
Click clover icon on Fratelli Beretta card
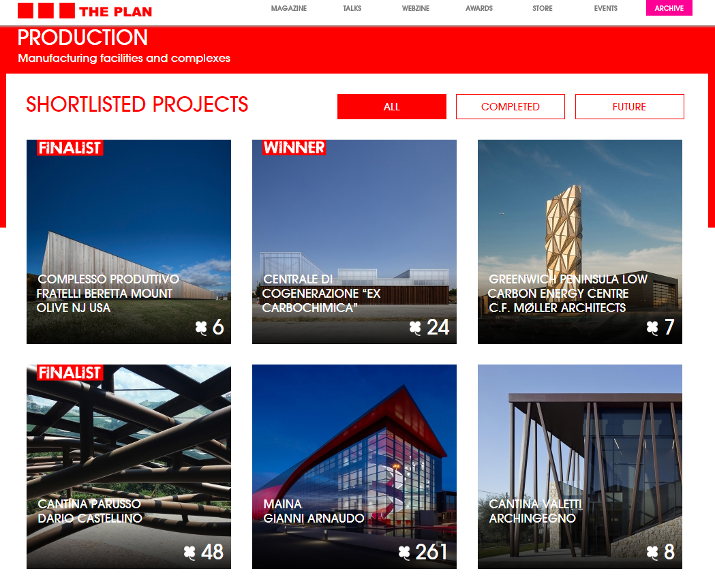coord(201,328)
